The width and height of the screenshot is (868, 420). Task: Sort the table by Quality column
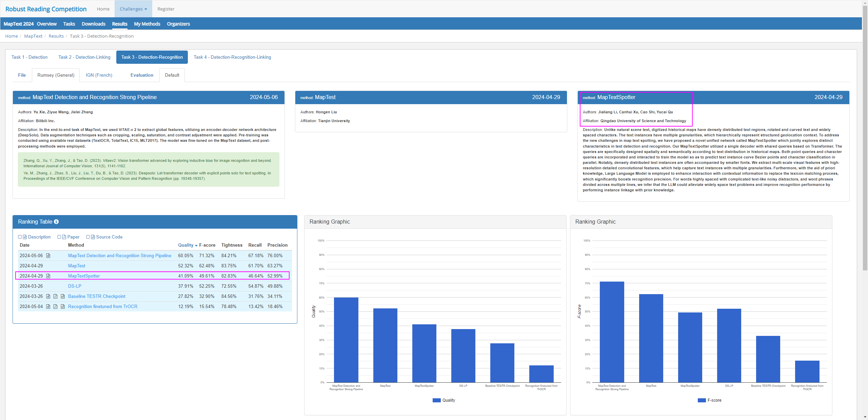click(x=188, y=245)
